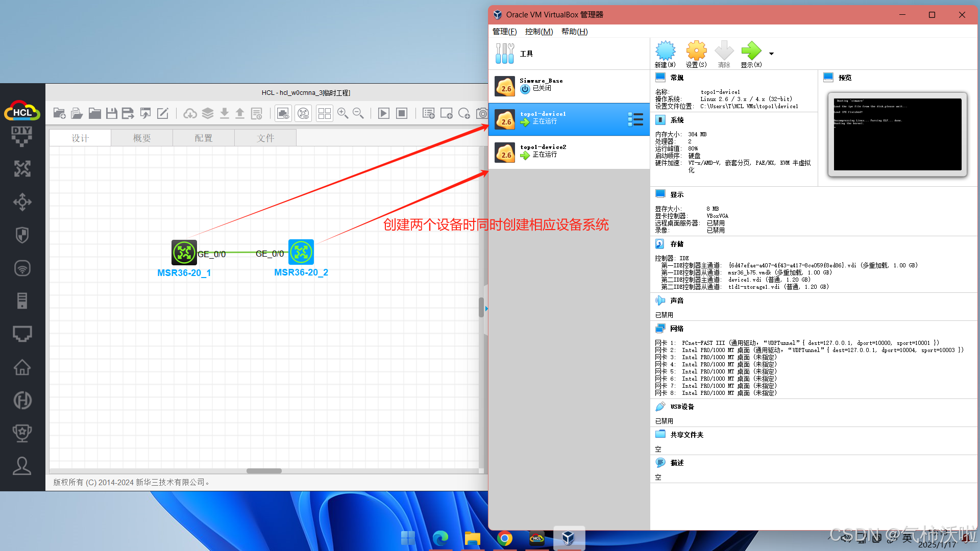The image size is (980, 551).
Task: Select the wireless device category icon
Action: (x=22, y=268)
